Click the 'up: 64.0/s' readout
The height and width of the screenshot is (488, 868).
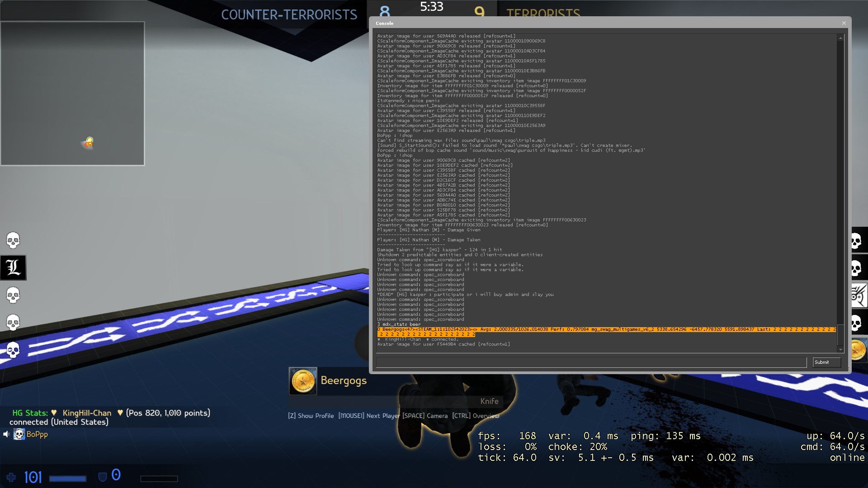click(x=836, y=436)
